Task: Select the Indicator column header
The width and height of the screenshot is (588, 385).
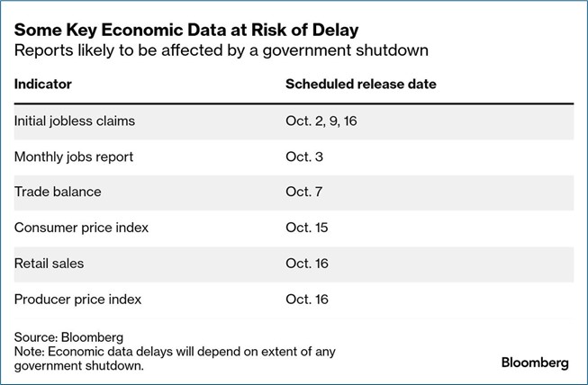Action: coord(43,84)
